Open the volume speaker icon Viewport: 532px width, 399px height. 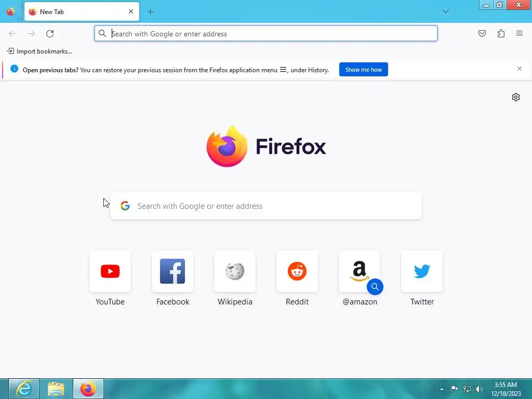click(x=480, y=389)
